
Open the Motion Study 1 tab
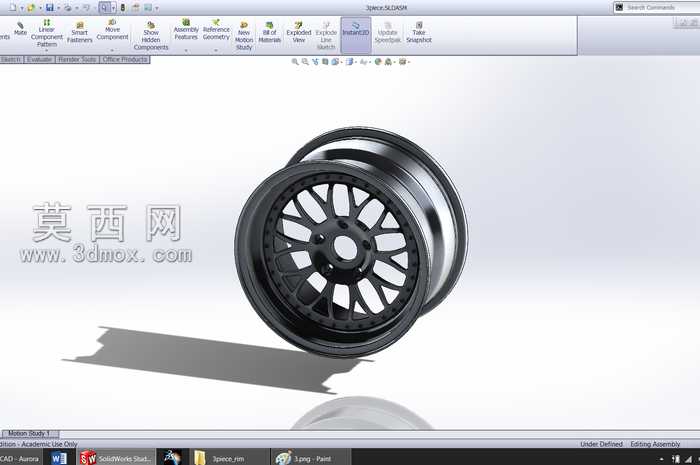(x=29, y=433)
